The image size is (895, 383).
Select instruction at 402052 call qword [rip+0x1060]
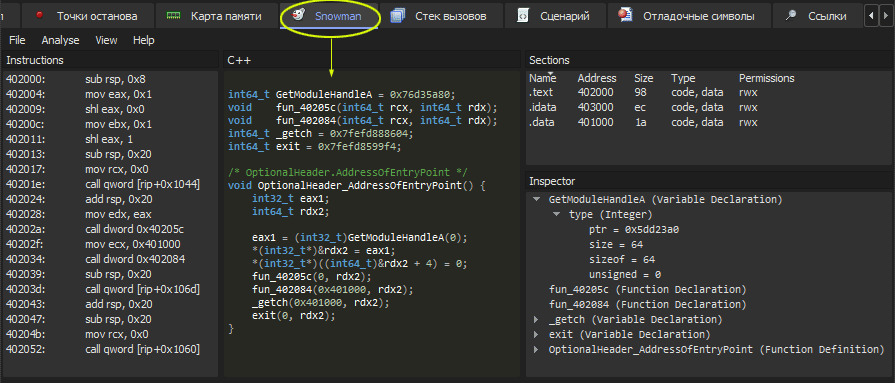111,349
